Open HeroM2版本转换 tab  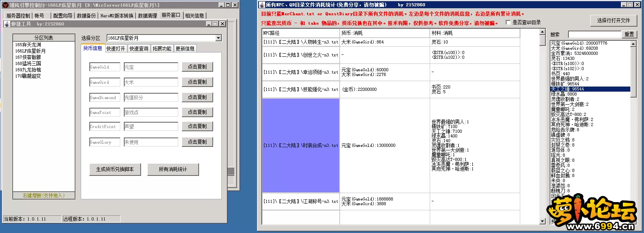[117, 16]
